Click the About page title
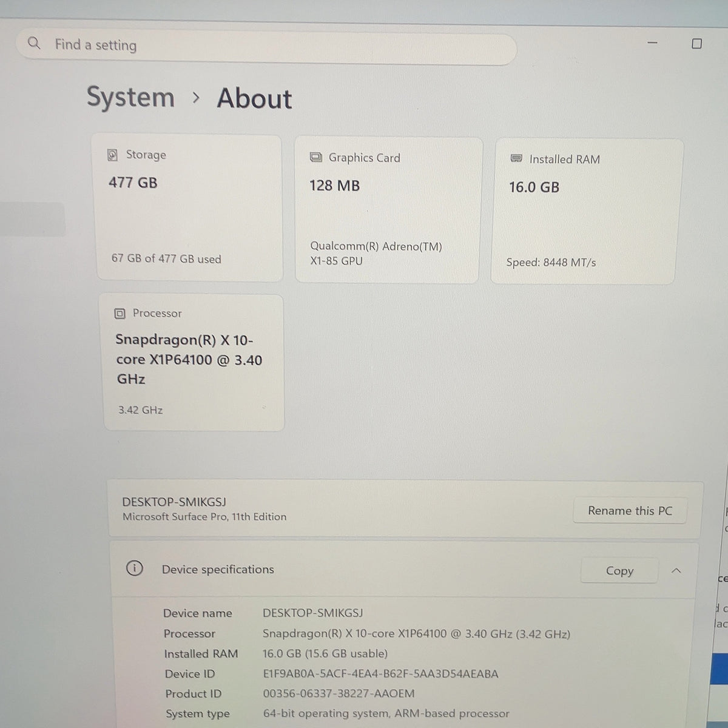Viewport: 728px width, 728px height. coord(255,98)
